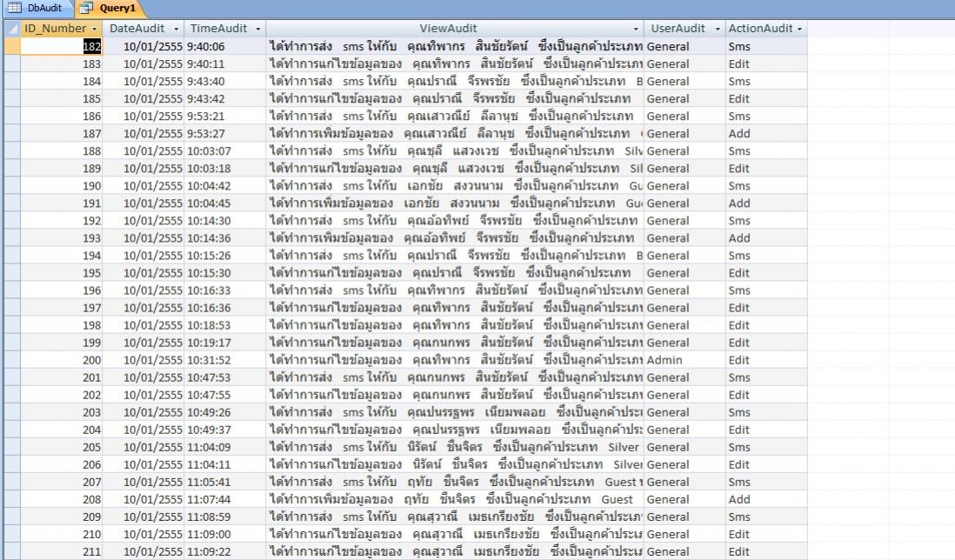Click the Query1 query icon in tab

click(87, 8)
